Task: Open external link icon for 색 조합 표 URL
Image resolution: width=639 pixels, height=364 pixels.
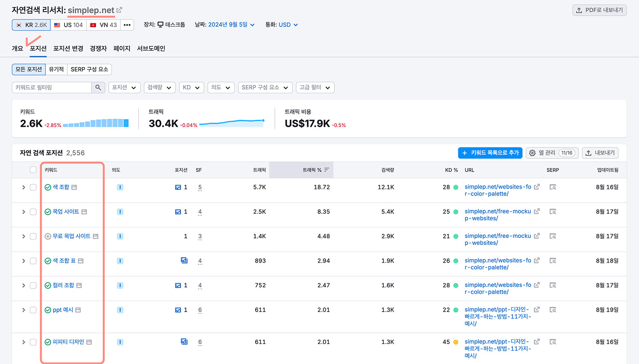Action: point(537,261)
